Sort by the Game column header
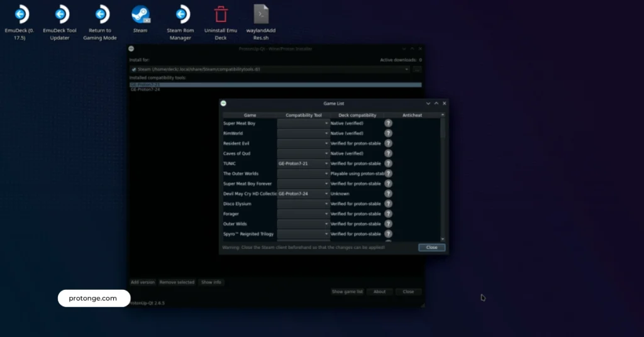Viewport: 644px width, 337px height. point(250,115)
